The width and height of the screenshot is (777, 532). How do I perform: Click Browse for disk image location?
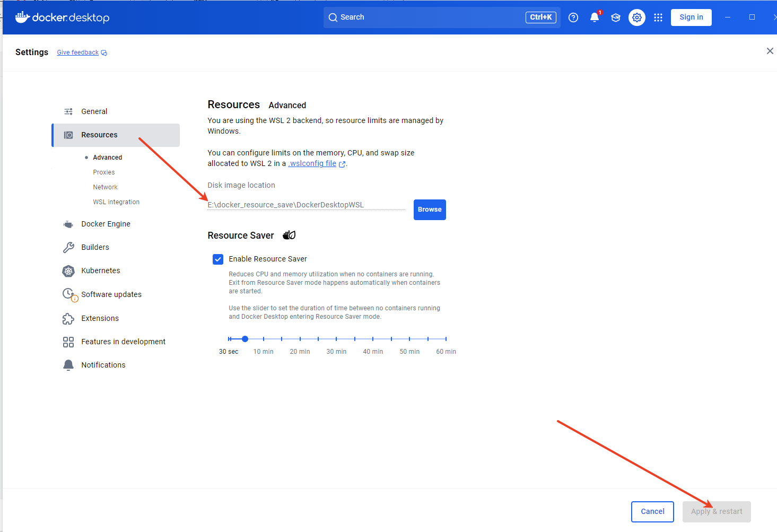tap(430, 210)
